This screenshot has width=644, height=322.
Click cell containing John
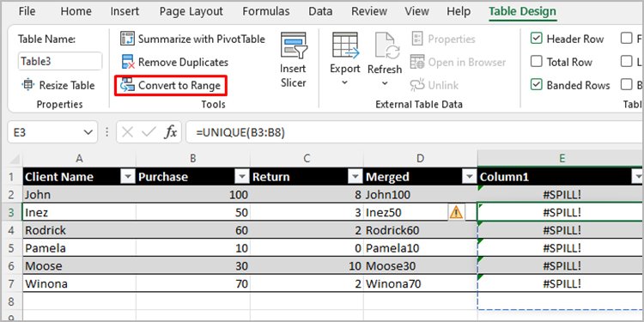coord(79,195)
